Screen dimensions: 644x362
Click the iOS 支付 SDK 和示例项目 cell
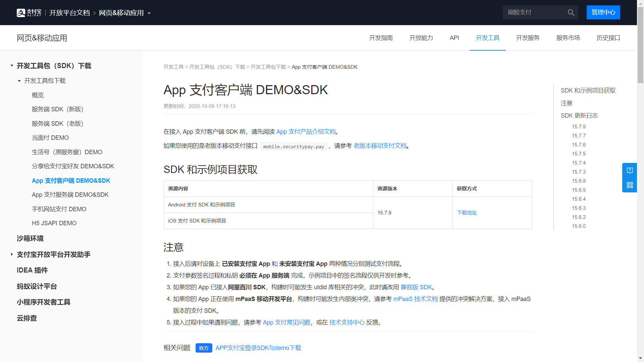coord(268,221)
